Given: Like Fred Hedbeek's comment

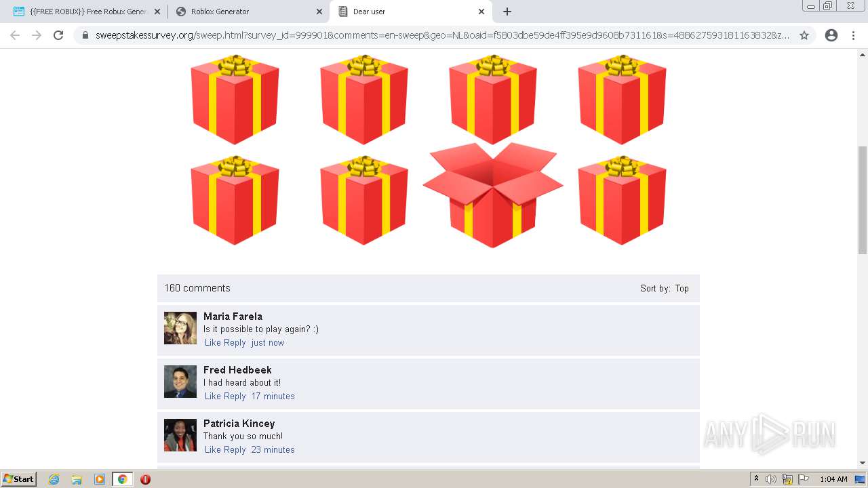Looking at the screenshot, I should pyautogui.click(x=213, y=396).
